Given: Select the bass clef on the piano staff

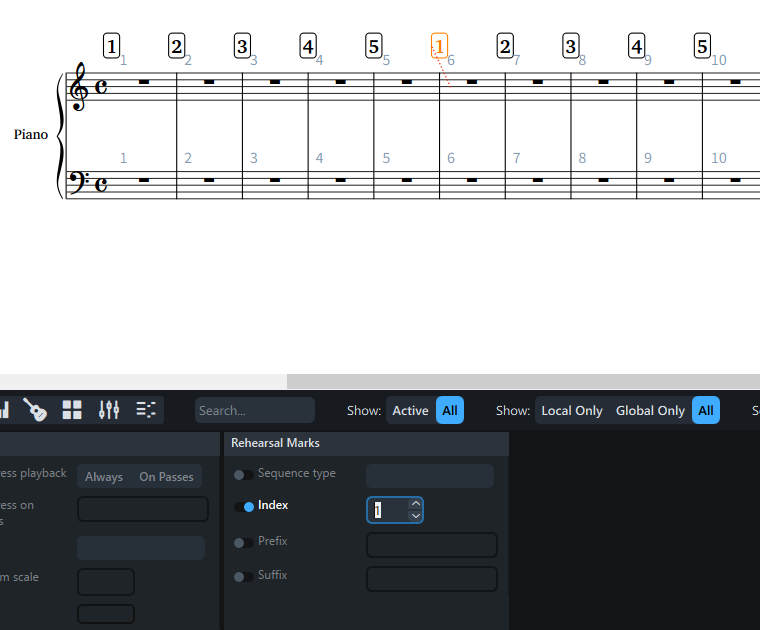Looking at the screenshot, I should pos(79,181).
